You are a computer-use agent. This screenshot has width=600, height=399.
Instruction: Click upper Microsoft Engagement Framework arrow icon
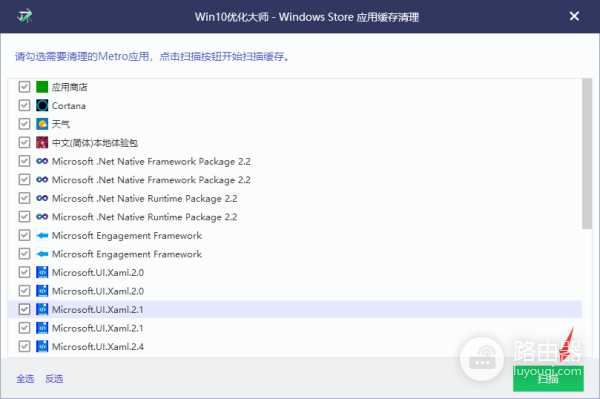click(42, 235)
